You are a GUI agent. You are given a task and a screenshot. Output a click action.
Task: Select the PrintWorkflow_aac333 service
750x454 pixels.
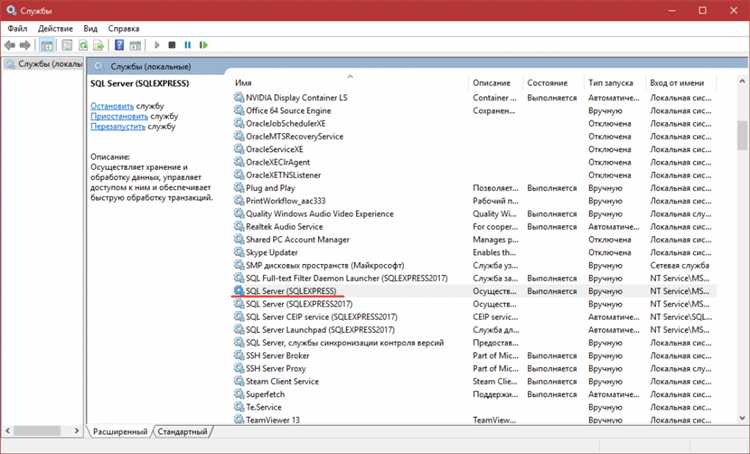point(474,201)
